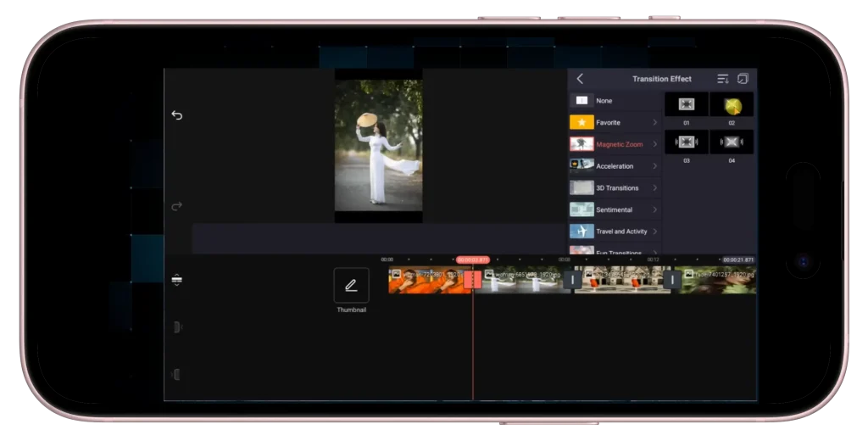Apply Magnetic Zoom transition 04
The image size is (868, 441).
[732, 142]
